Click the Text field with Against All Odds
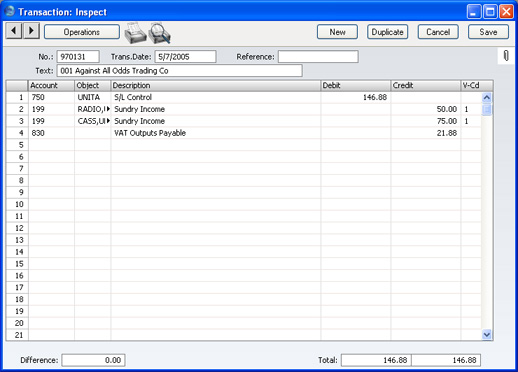This screenshot has height=372, width=518. pos(180,71)
